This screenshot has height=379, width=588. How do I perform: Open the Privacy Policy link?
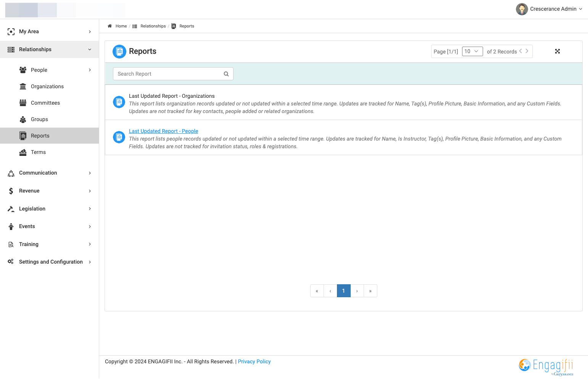(254, 361)
